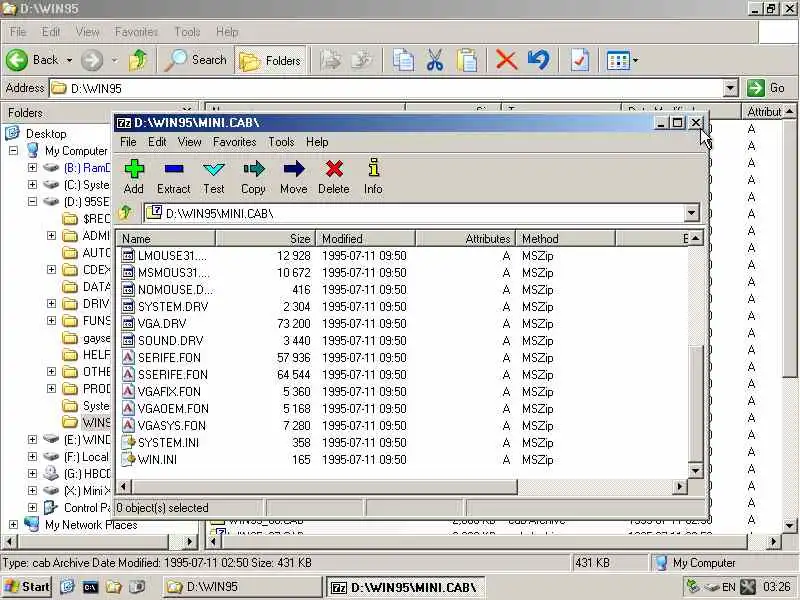Select SERIFE.FON font file

162,357
